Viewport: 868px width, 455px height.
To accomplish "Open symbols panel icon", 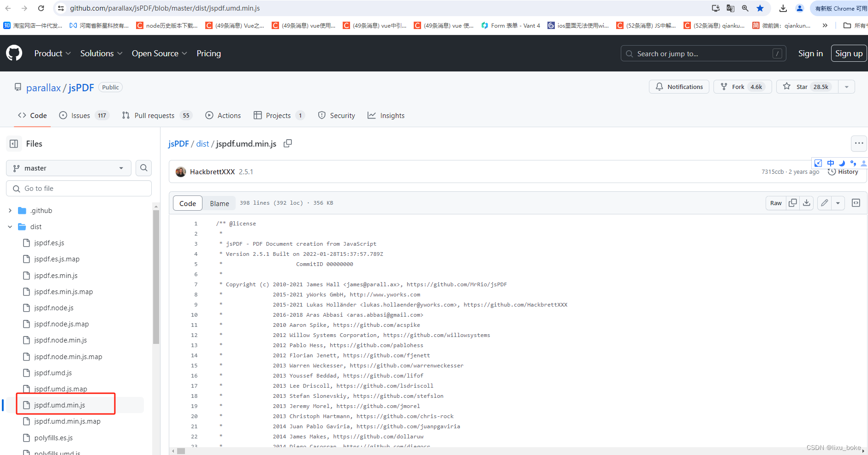I will coord(856,203).
